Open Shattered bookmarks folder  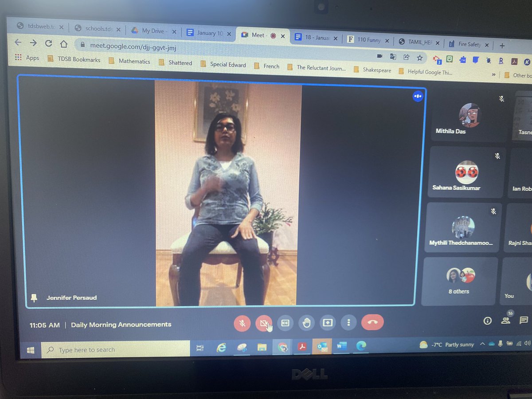175,63
